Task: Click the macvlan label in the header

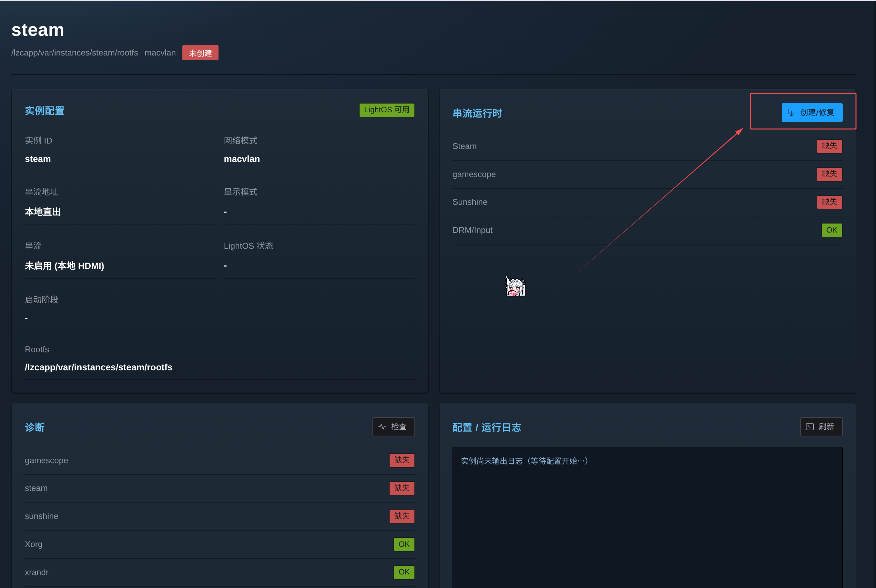Action: [160, 53]
